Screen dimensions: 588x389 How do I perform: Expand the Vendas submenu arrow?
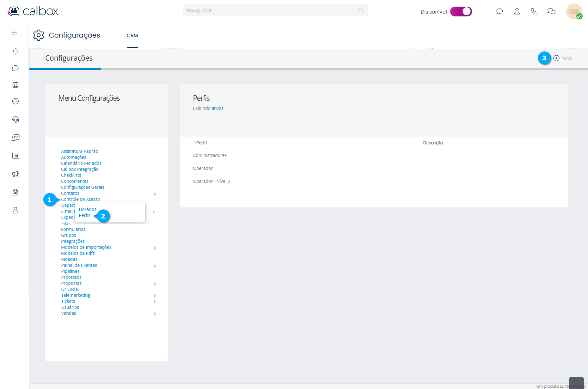pyautogui.click(x=155, y=314)
